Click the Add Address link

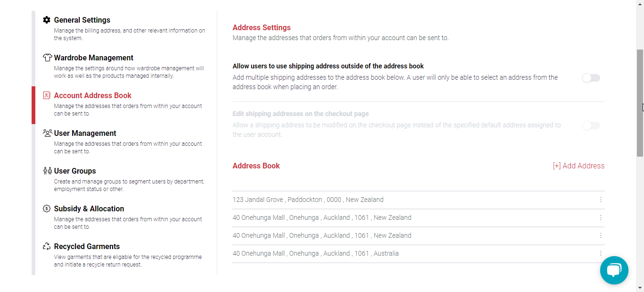(x=578, y=166)
